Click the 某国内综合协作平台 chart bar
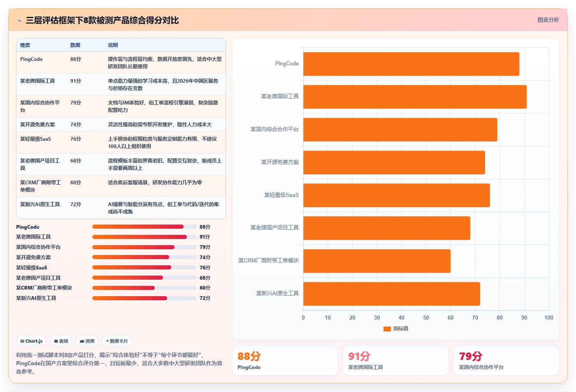576x392 pixels. 400,130
